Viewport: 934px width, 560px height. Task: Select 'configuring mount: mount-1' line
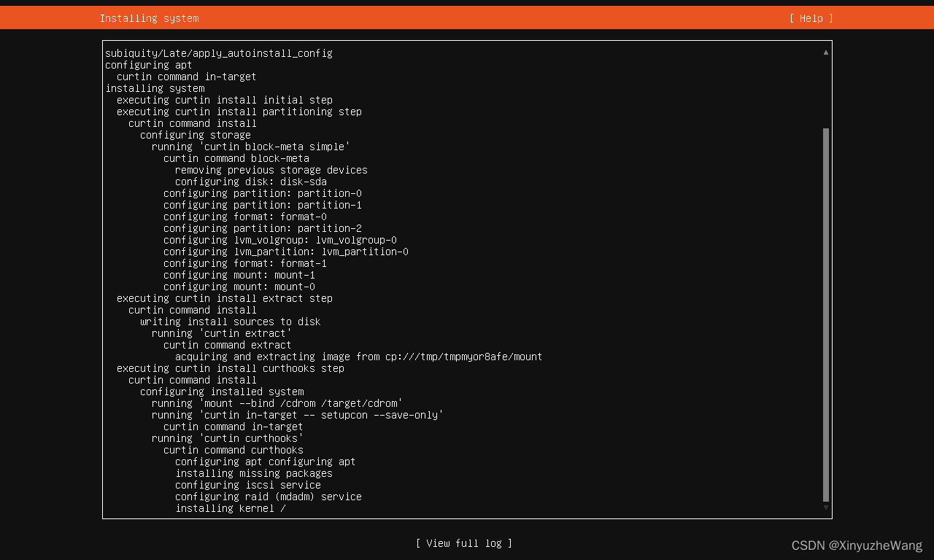pos(239,275)
